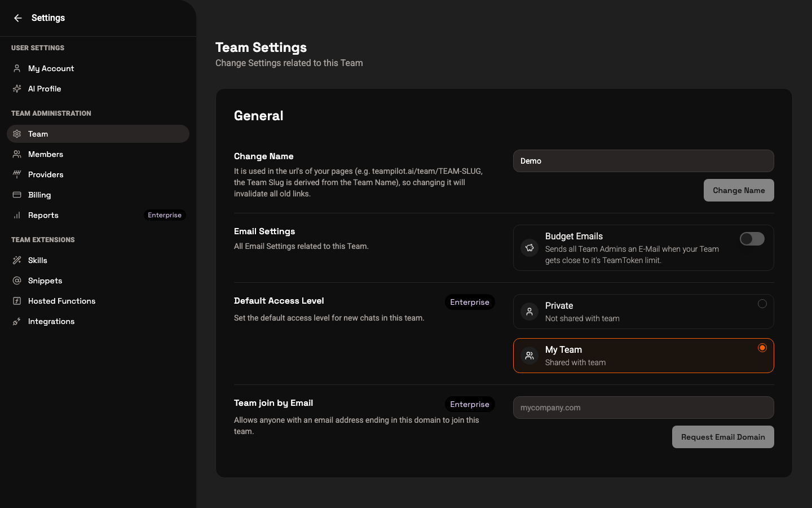Viewport: 812px width, 508px height.
Task: Click the Providers icon in sidebar
Action: (17, 174)
